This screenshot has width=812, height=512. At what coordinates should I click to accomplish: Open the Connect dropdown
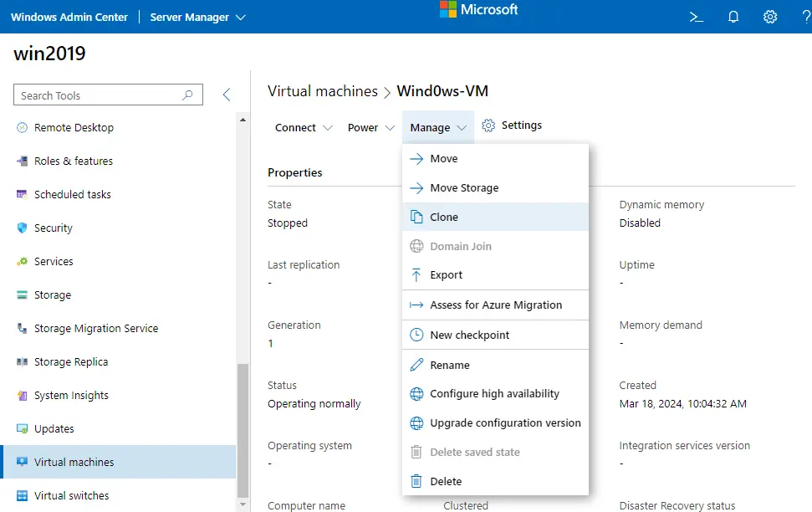[x=304, y=127]
